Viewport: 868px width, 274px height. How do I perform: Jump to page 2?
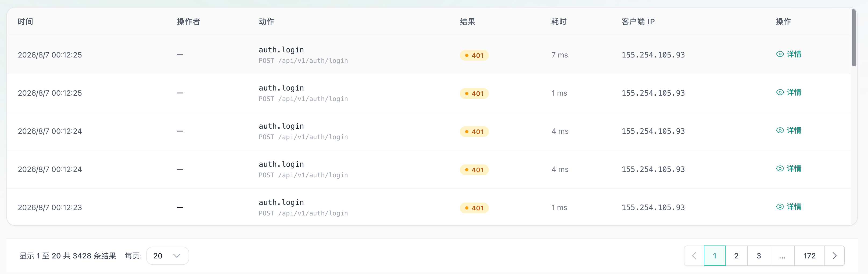(736, 256)
